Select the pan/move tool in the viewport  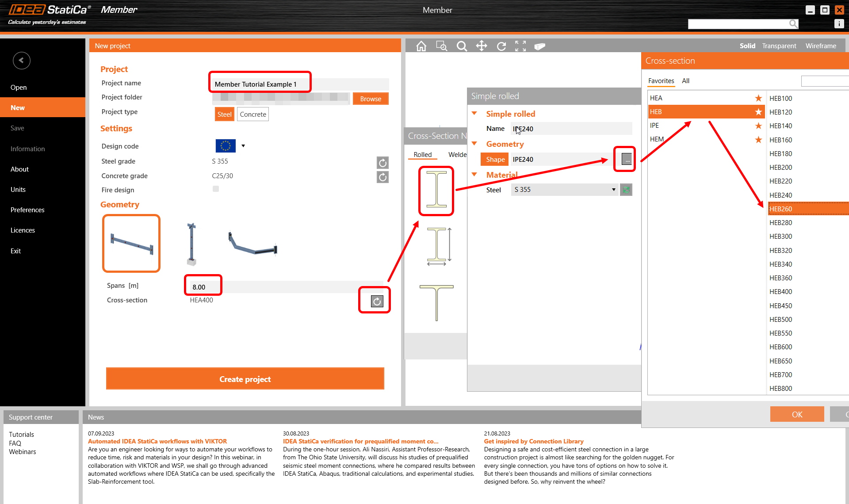point(482,46)
